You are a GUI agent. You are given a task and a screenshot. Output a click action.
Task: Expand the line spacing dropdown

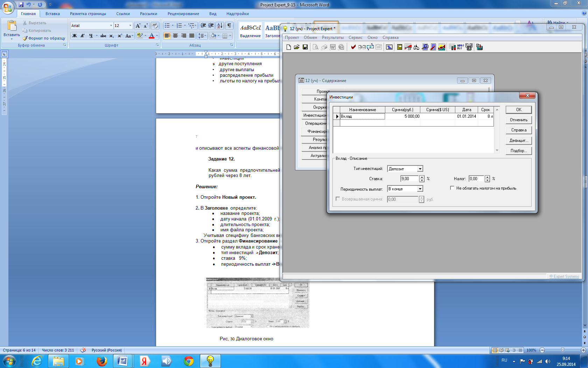pos(206,36)
